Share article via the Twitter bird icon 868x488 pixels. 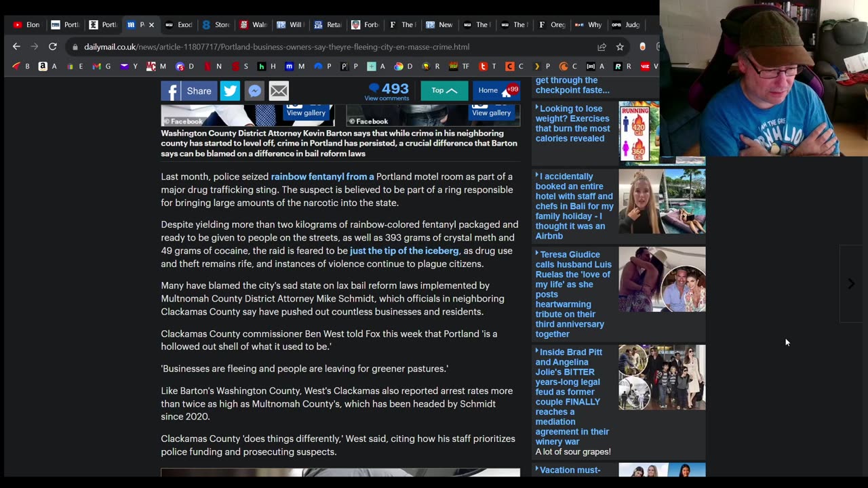tap(230, 91)
